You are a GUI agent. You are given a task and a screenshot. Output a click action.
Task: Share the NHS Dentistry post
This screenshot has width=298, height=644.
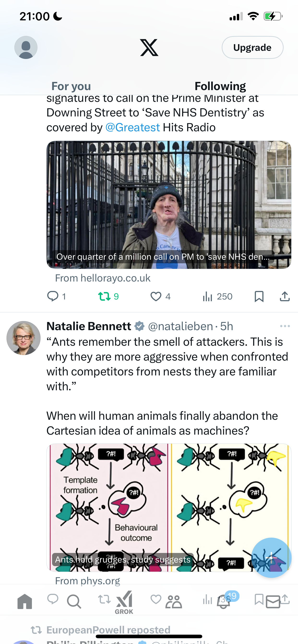click(x=285, y=297)
